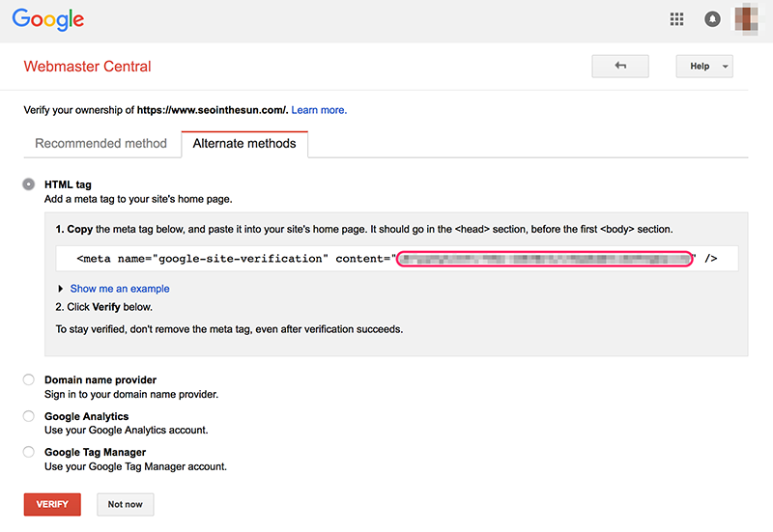
Task: Click the red VERIFY button
Action: [x=52, y=504]
